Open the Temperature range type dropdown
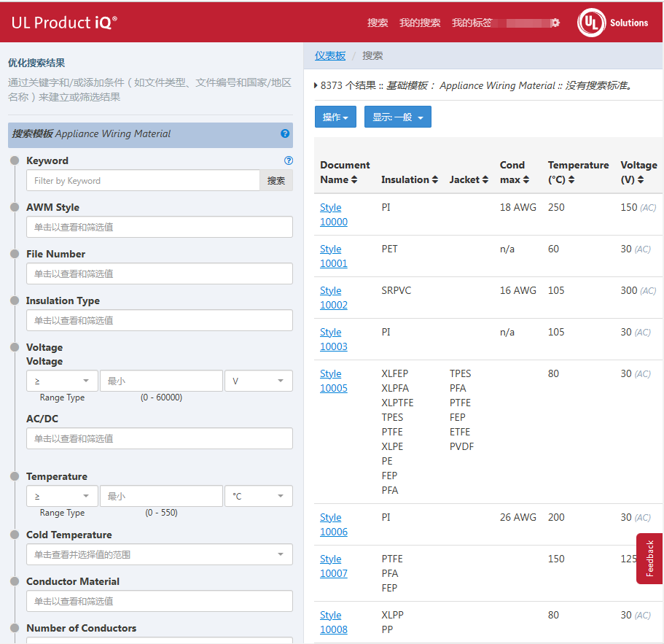The image size is (664, 644). [61, 496]
